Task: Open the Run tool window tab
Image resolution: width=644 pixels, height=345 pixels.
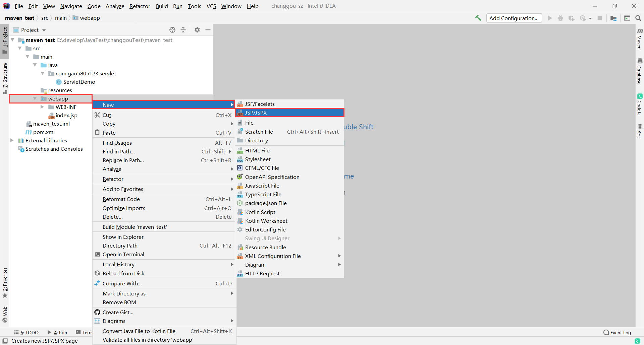Action: coord(57,332)
